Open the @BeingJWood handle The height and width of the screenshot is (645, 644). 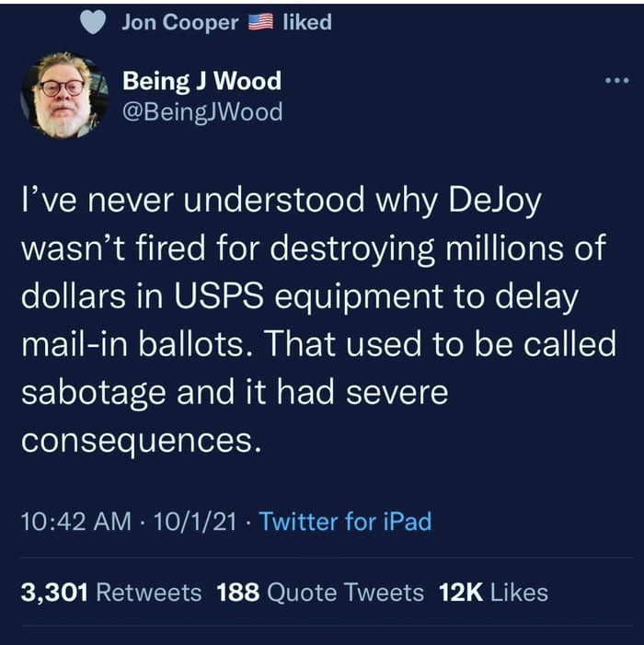(202, 112)
